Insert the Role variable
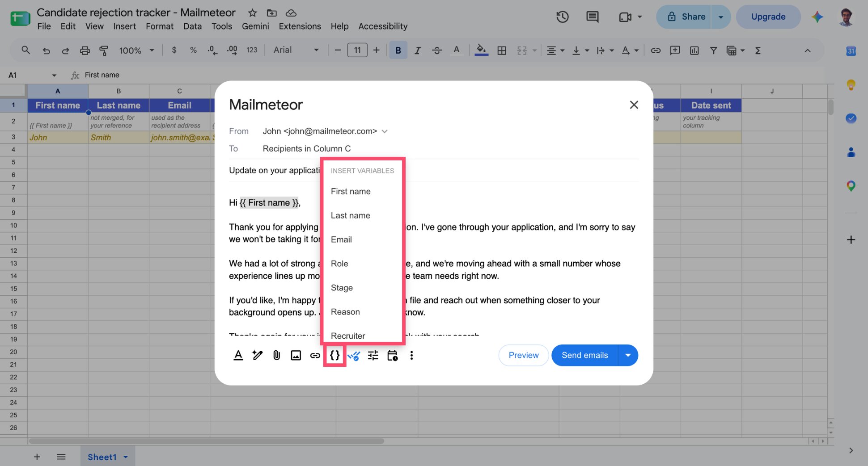The image size is (868, 466). (339, 264)
